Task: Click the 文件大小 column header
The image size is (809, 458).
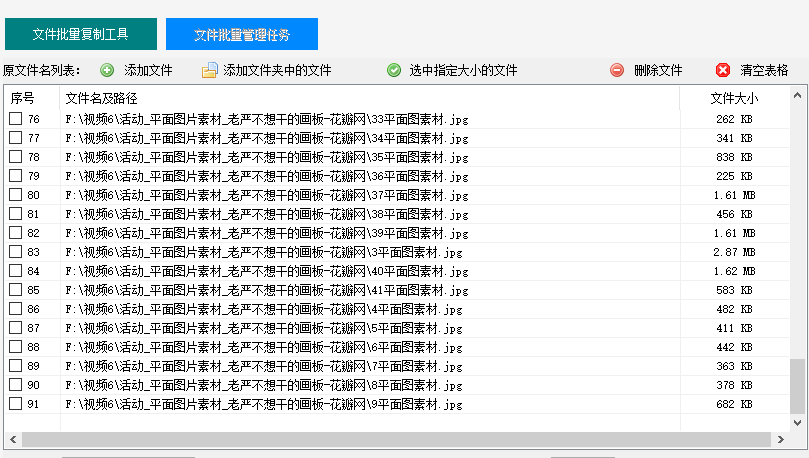Action: pos(734,98)
